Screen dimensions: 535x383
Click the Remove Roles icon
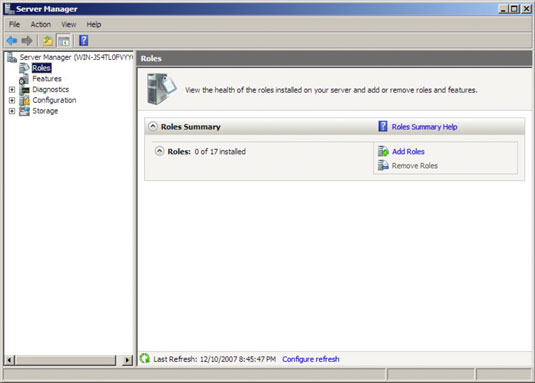point(383,165)
